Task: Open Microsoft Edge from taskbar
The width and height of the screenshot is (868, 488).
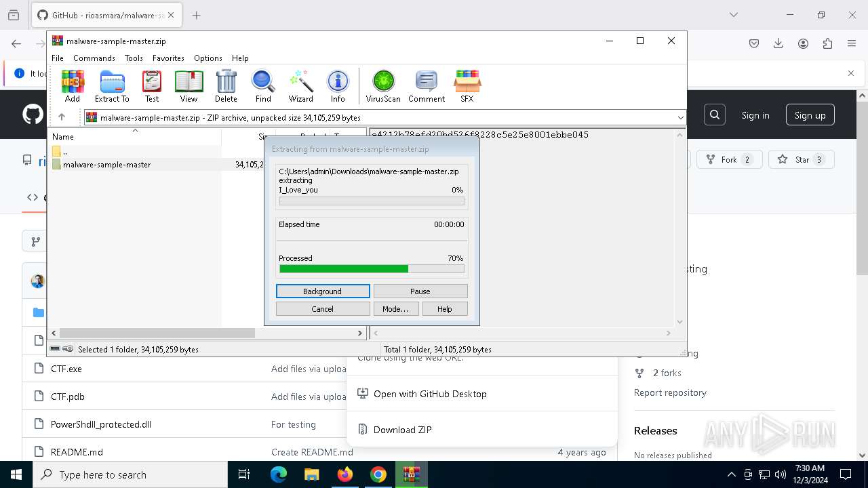Action: click(x=279, y=474)
